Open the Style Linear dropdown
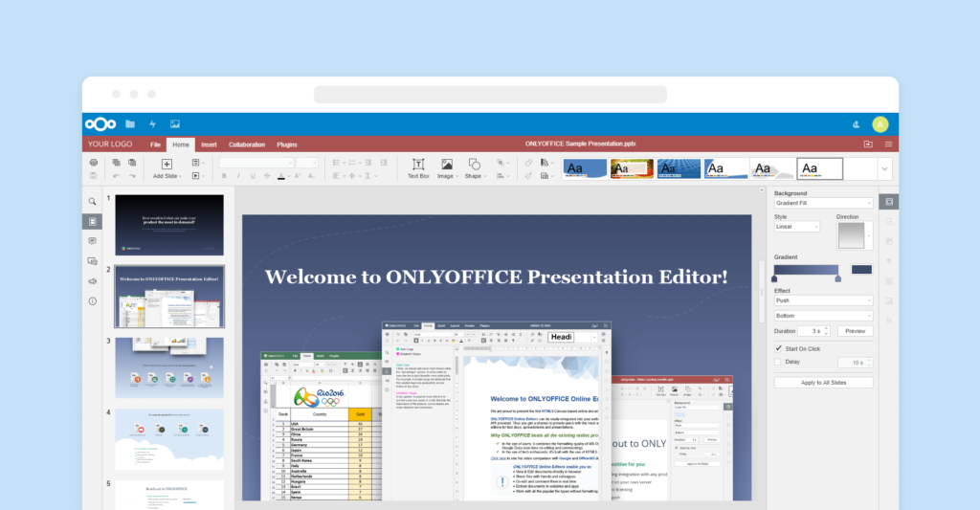 tap(797, 227)
